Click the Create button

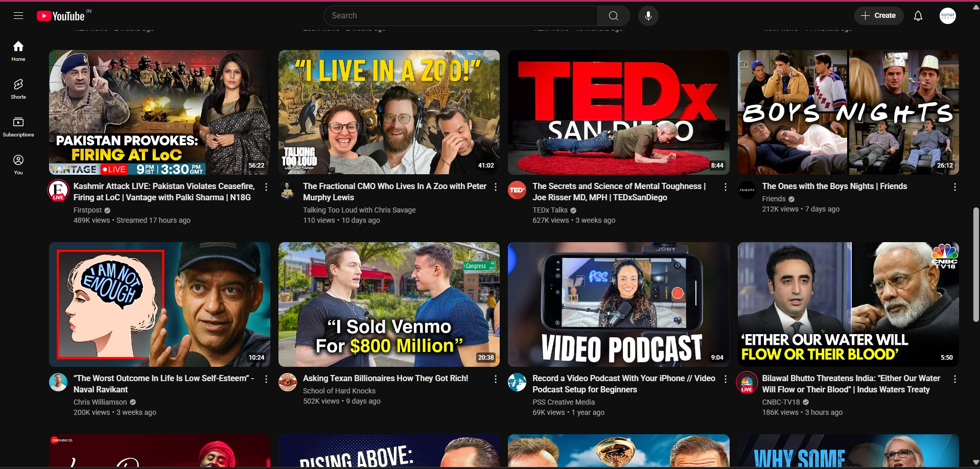pos(878,16)
